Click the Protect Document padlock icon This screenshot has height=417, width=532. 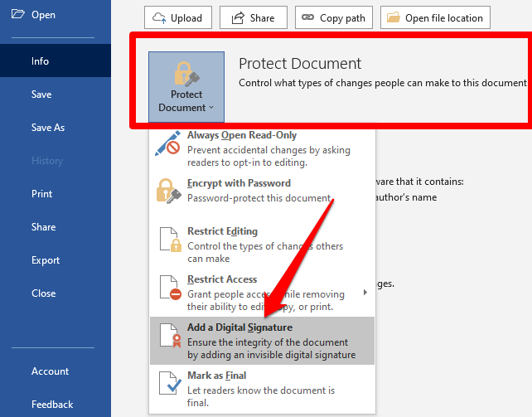(186, 73)
